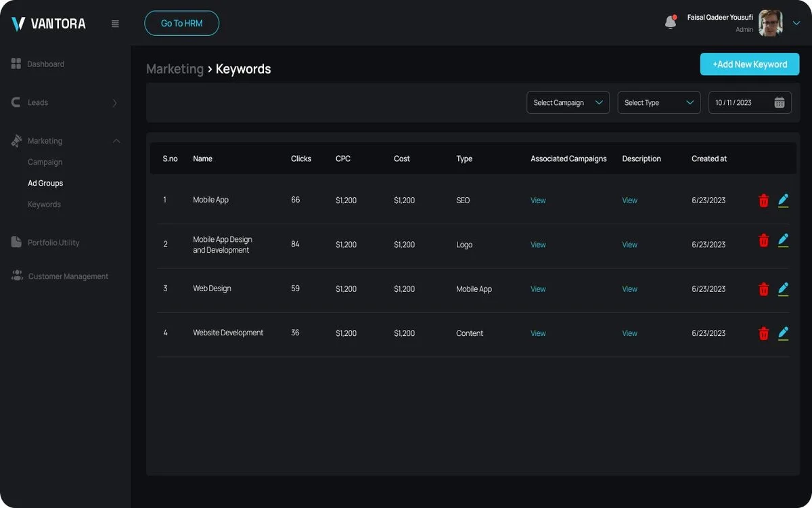View description for Website Development row
Image resolution: width=812 pixels, height=508 pixels.
coord(629,333)
